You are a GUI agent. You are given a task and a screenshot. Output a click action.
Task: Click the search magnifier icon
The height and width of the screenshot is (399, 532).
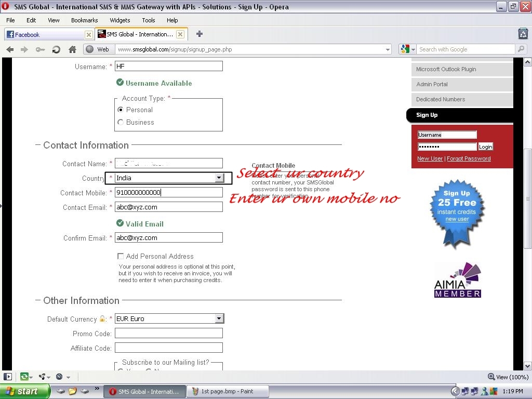521,49
